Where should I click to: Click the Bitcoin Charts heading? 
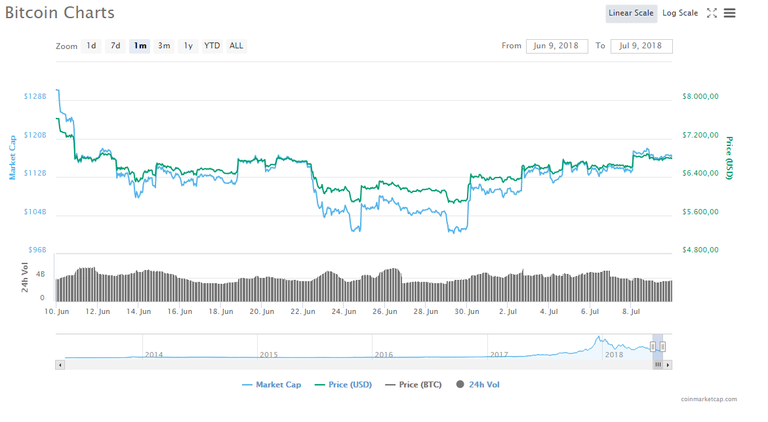(x=60, y=13)
